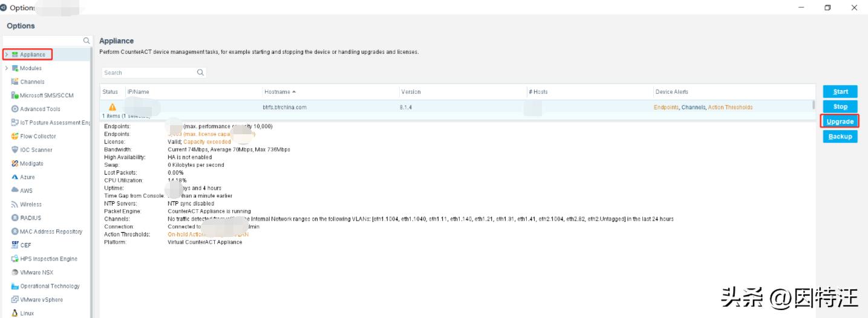Open the Channels alert link in Device Alerts

pos(693,107)
